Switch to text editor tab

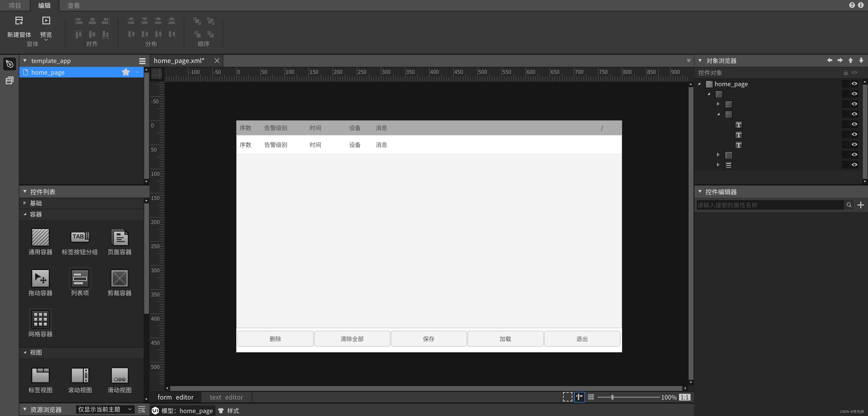click(x=226, y=397)
